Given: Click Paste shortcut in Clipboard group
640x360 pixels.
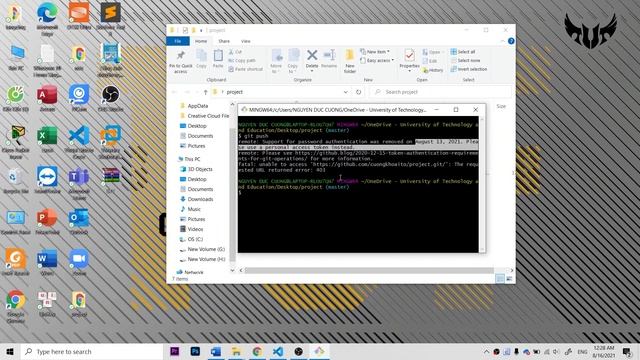Looking at the screenshot, I should tap(245, 69).
